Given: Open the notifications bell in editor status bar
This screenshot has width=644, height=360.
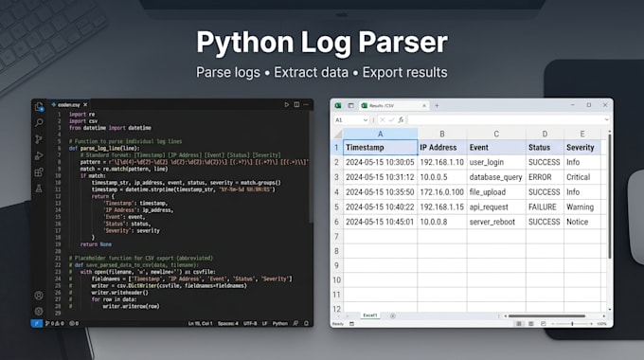Looking at the screenshot, I should coord(307,323).
